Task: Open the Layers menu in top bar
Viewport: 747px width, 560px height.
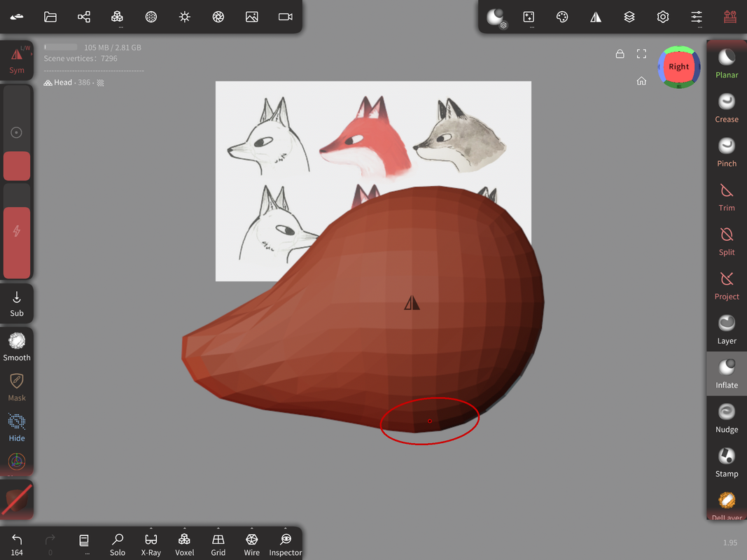Action: point(629,17)
